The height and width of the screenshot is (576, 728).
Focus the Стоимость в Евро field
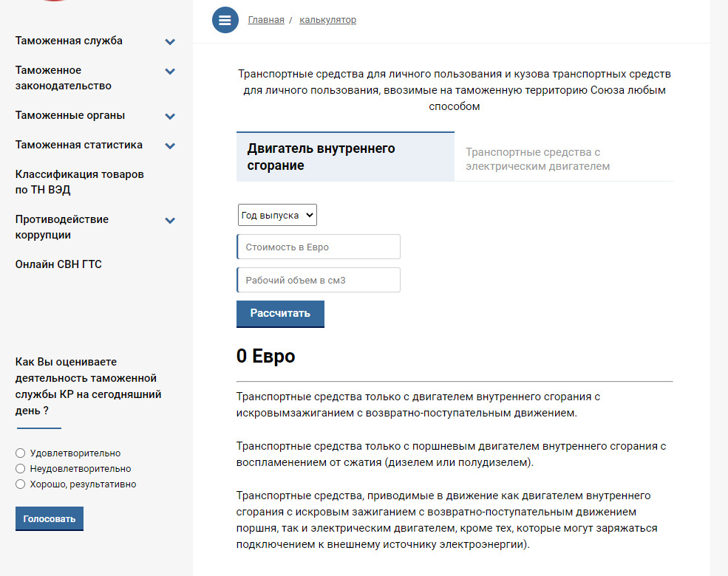[319, 247]
